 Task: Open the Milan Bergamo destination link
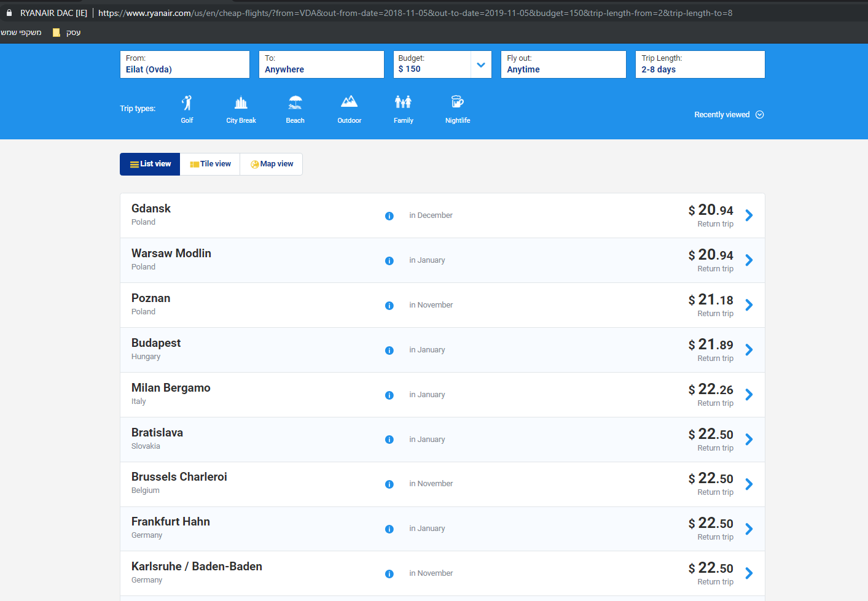click(171, 388)
